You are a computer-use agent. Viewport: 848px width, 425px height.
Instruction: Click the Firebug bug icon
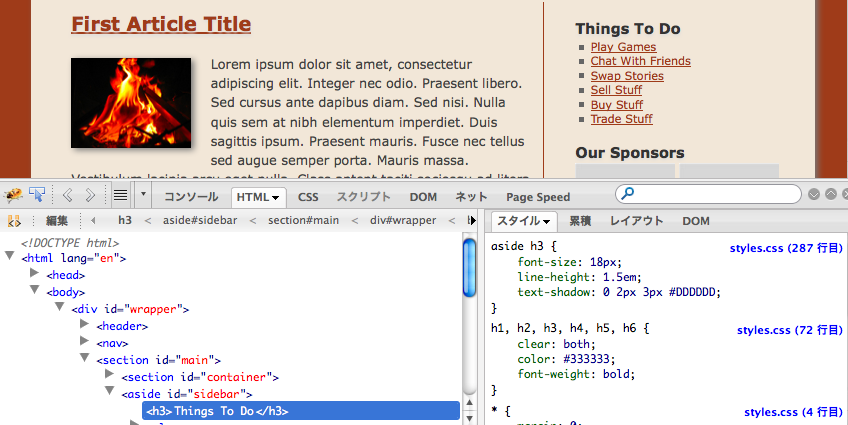13,195
